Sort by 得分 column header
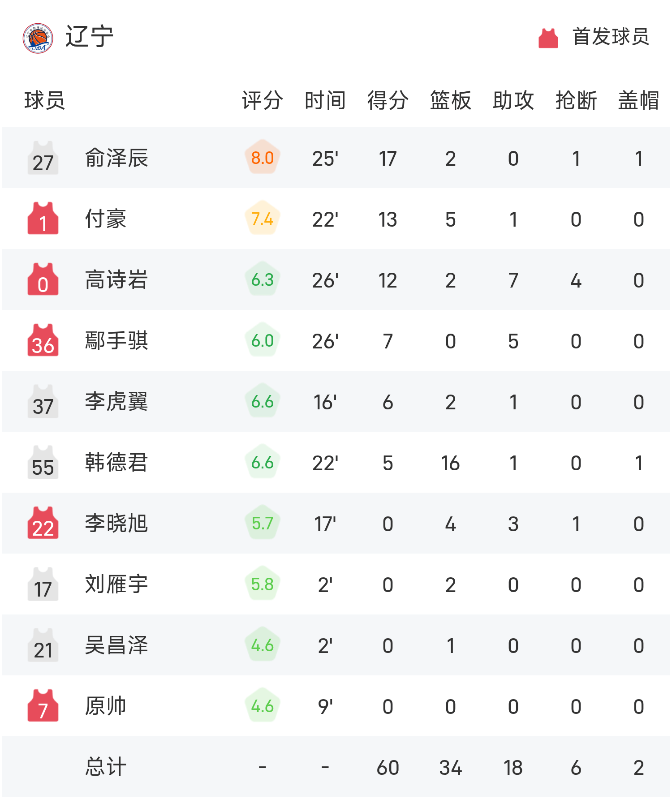Image resolution: width=672 pixels, height=799 pixels. click(388, 100)
